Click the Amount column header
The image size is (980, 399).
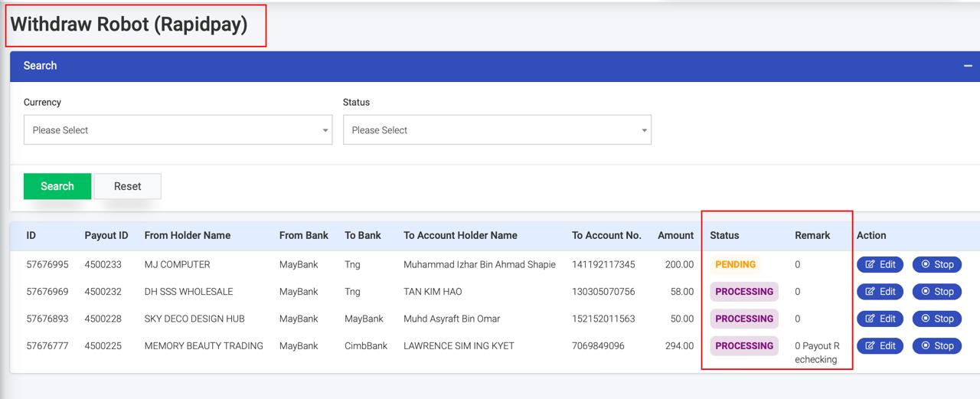(x=675, y=235)
